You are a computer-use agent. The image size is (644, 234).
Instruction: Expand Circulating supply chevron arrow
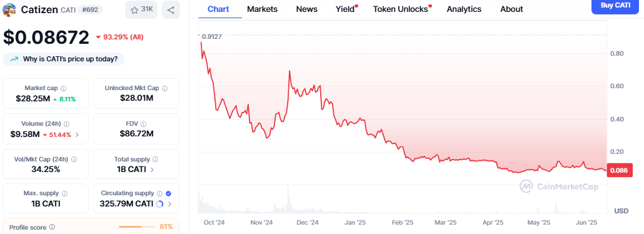click(169, 203)
